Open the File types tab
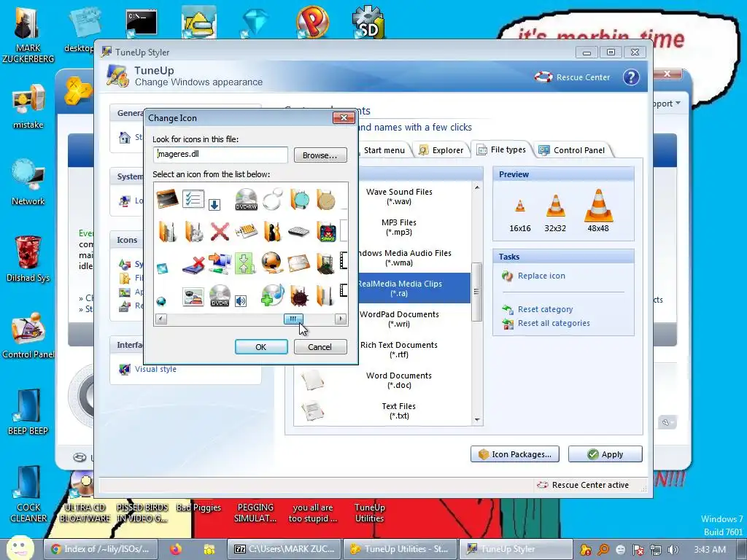This screenshot has width=747, height=560. (x=502, y=149)
